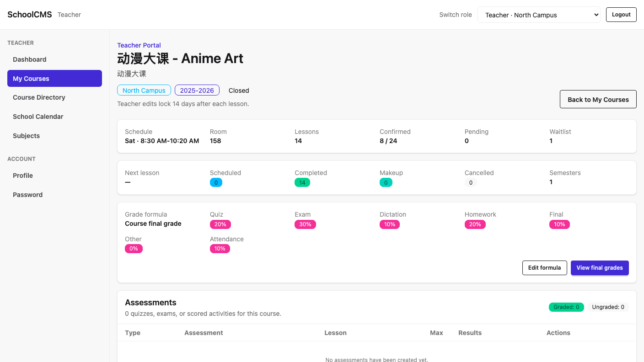Click the Closed status label
644x362 pixels.
tap(239, 90)
